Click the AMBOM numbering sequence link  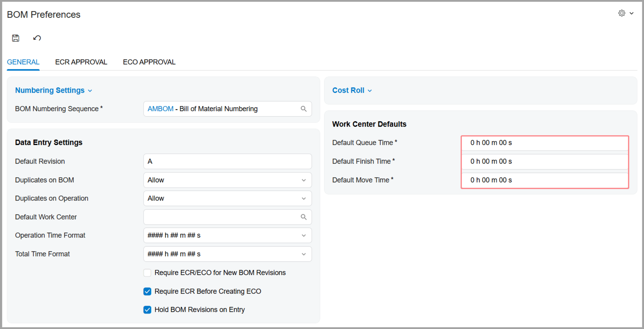[160, 109]
